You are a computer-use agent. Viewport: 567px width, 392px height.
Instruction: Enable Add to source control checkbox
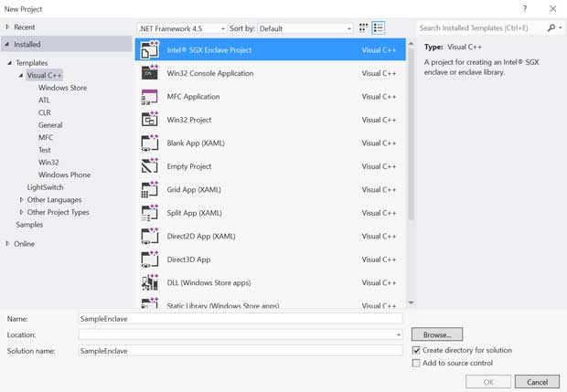point(416,363)
